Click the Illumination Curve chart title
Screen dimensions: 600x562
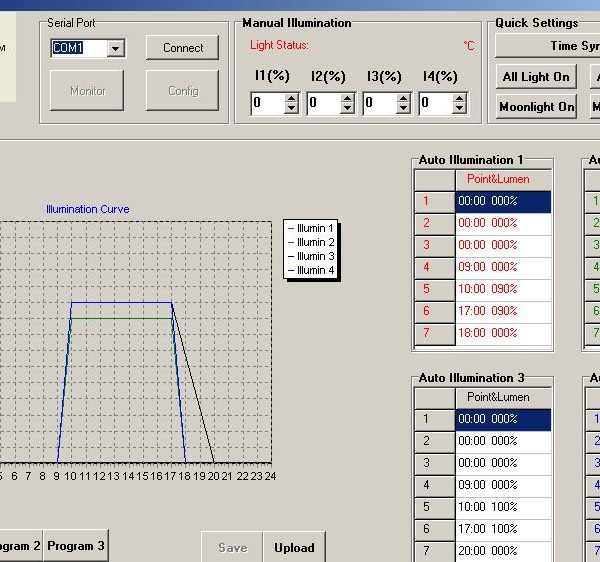click(88, 209)
